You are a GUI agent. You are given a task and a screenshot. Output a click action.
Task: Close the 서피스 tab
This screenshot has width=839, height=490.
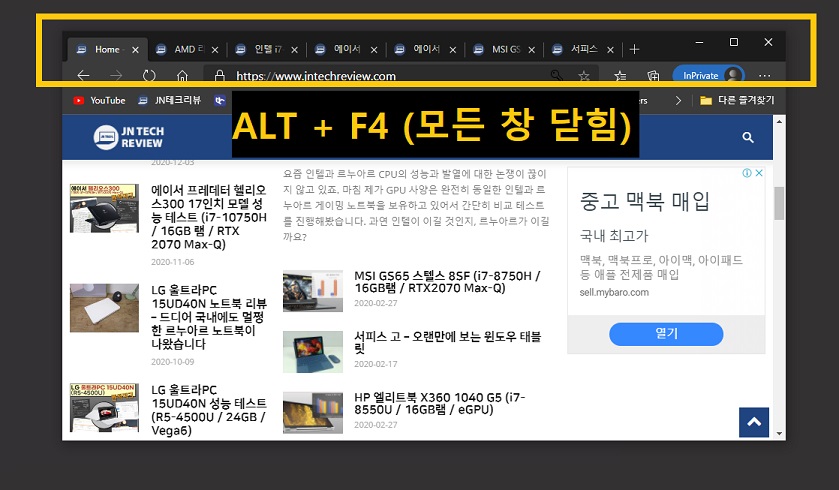point(610,50)
